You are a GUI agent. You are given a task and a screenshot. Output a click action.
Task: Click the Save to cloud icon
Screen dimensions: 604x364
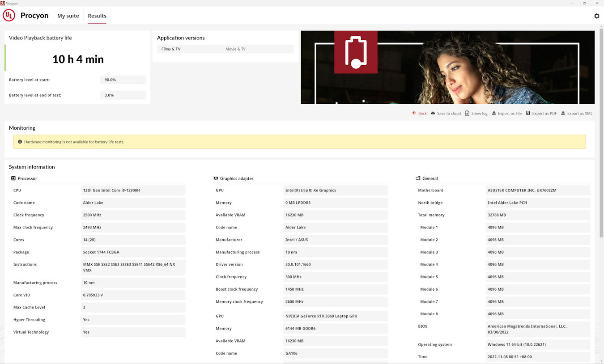coord(433,113)
